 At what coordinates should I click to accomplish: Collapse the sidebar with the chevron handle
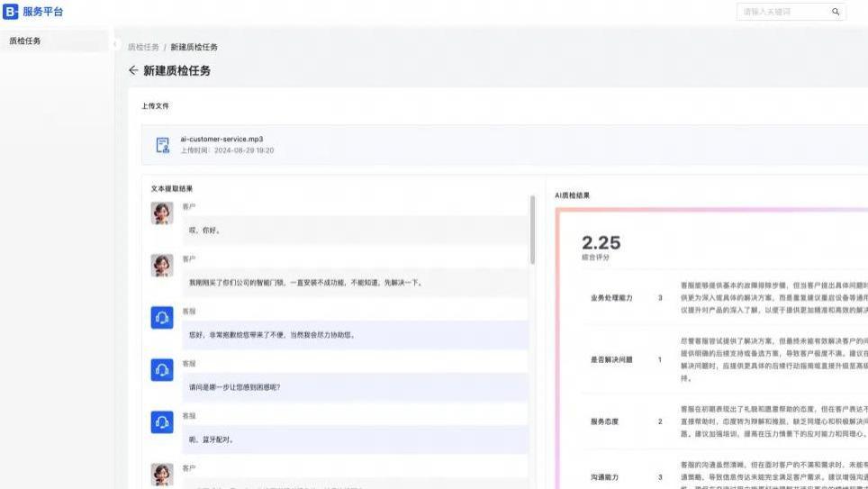115,44
